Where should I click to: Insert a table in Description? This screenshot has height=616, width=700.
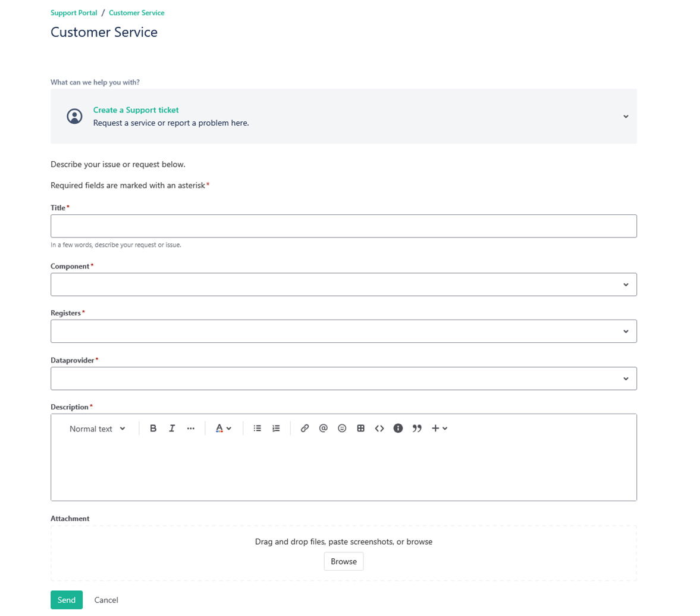(360, 429)
